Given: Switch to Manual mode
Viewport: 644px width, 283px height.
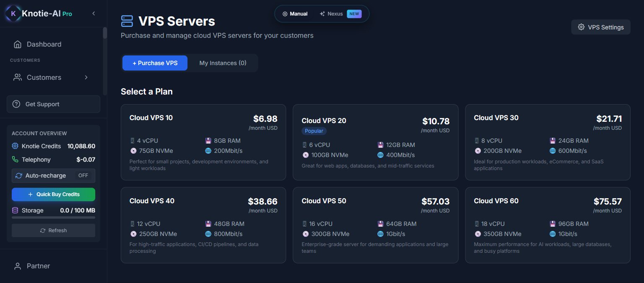Looking at the screenshot, I should coord(295,13).
